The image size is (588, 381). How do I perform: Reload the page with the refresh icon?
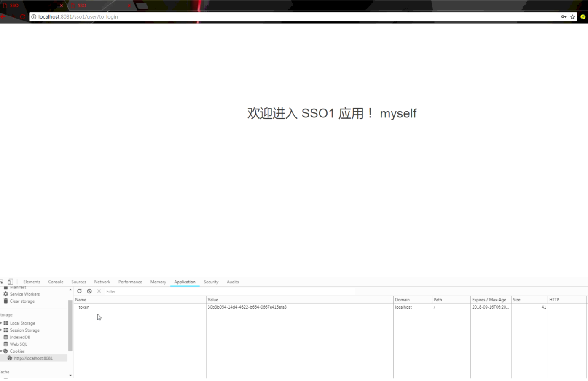22,17
